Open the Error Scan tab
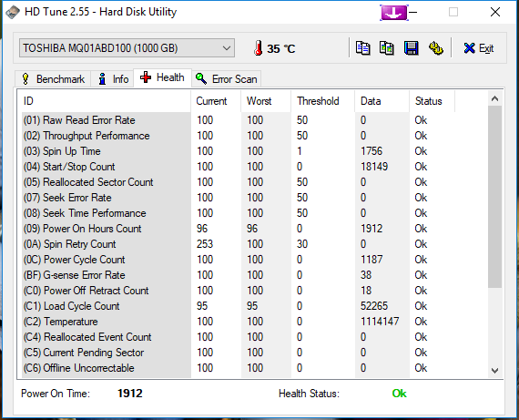The height and width of the screenshot is (420, 519). click(227, 79)
